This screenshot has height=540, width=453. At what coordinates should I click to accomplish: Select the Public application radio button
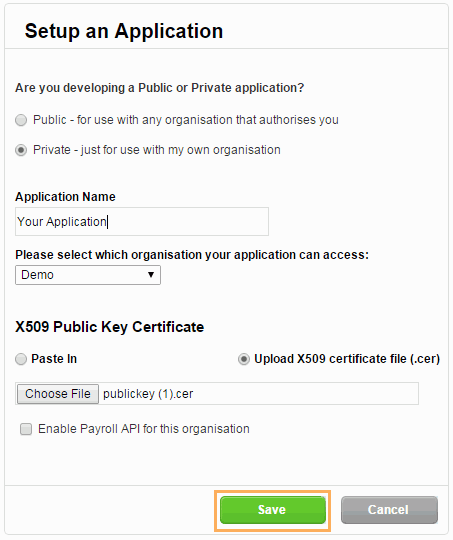21,120
